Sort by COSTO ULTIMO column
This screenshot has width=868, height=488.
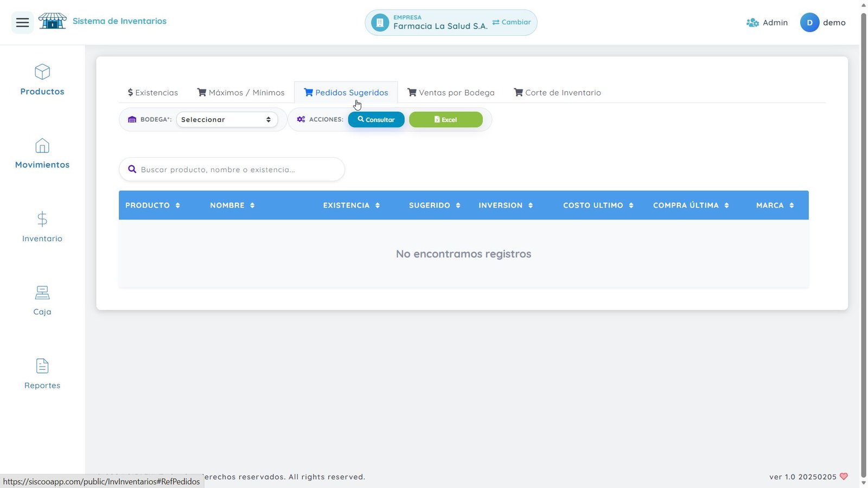pyautogui.click(x=598, y=205)
